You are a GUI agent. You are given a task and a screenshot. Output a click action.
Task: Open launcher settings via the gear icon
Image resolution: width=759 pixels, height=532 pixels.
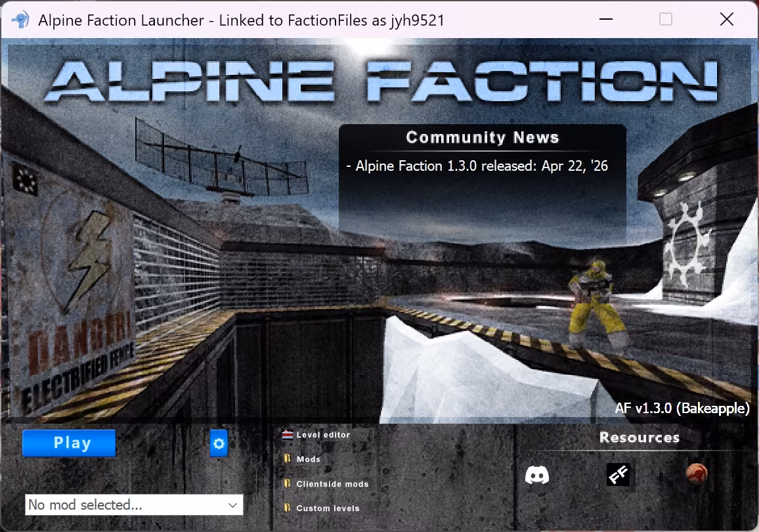(219, 443)
